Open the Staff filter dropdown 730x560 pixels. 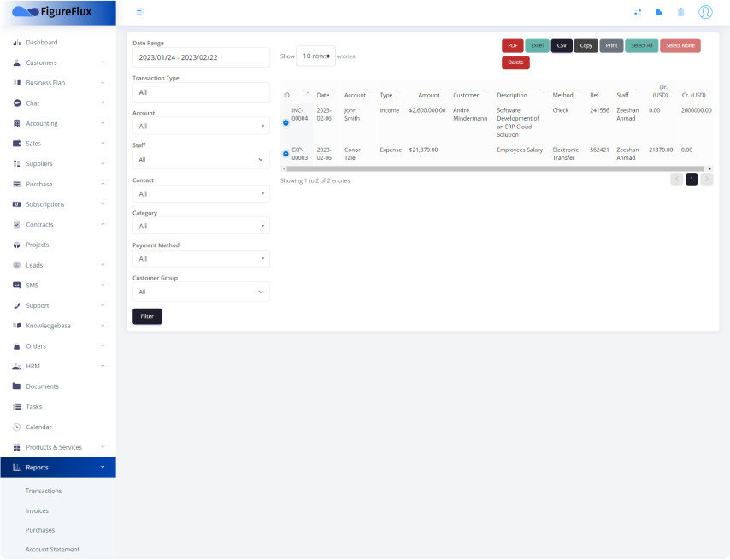(x=201, y=160)
